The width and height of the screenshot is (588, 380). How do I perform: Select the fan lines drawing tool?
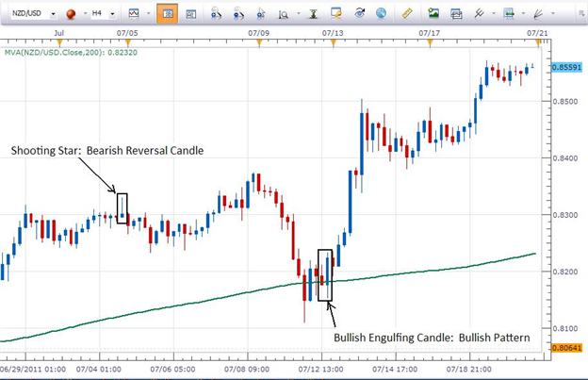point(538,14)
